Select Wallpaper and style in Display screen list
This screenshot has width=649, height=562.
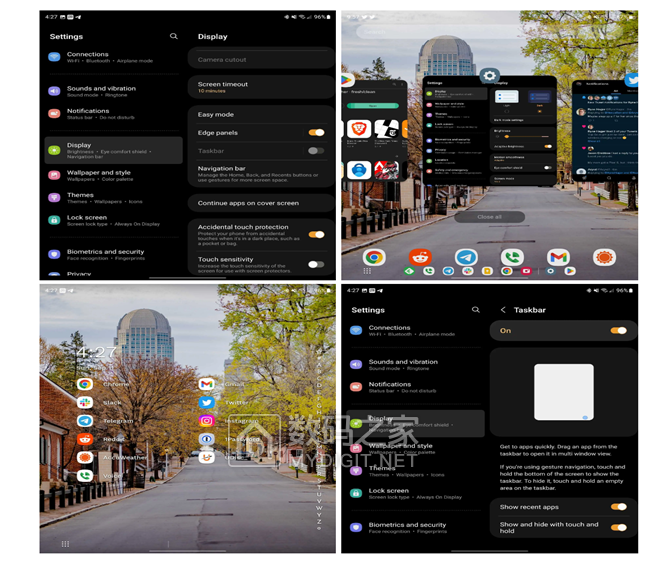coord(113,175)
